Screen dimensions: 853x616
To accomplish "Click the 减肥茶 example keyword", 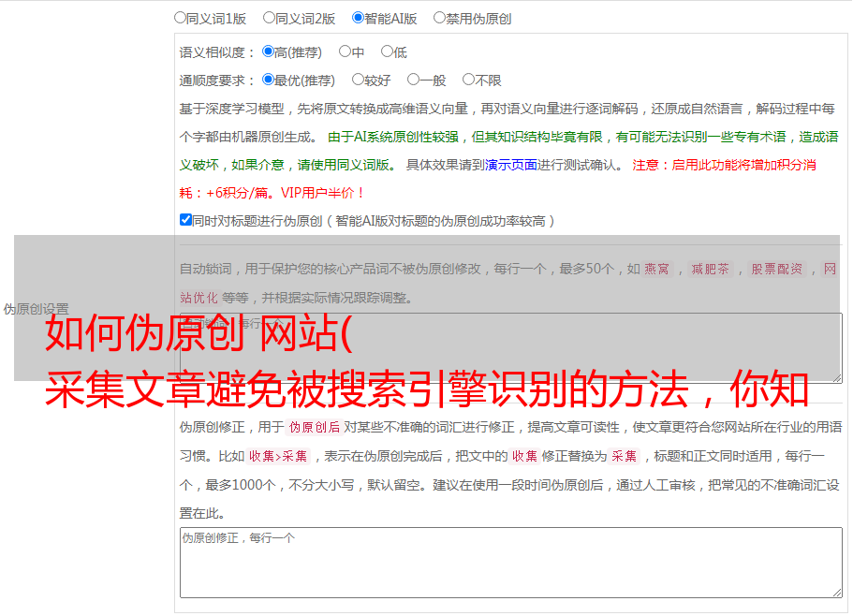I will 710,269.
